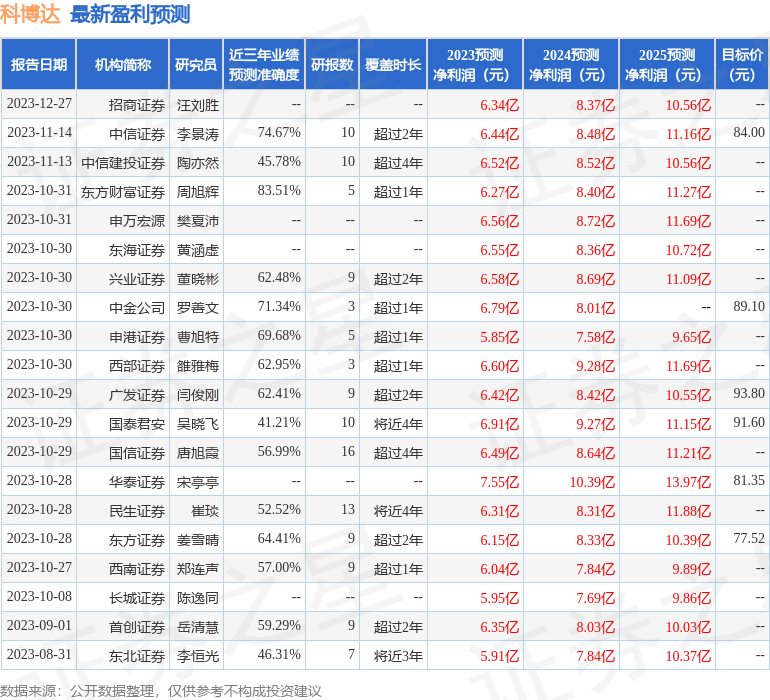Click 2025 profit value 10.37亿
Image resolution: width=770 pixels, height=700 pixels.
pos(688,656)
